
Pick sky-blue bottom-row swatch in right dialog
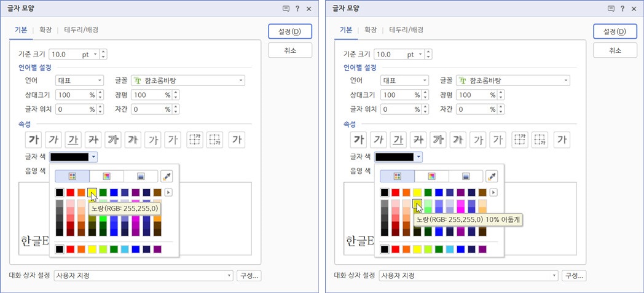coord(450,249)
